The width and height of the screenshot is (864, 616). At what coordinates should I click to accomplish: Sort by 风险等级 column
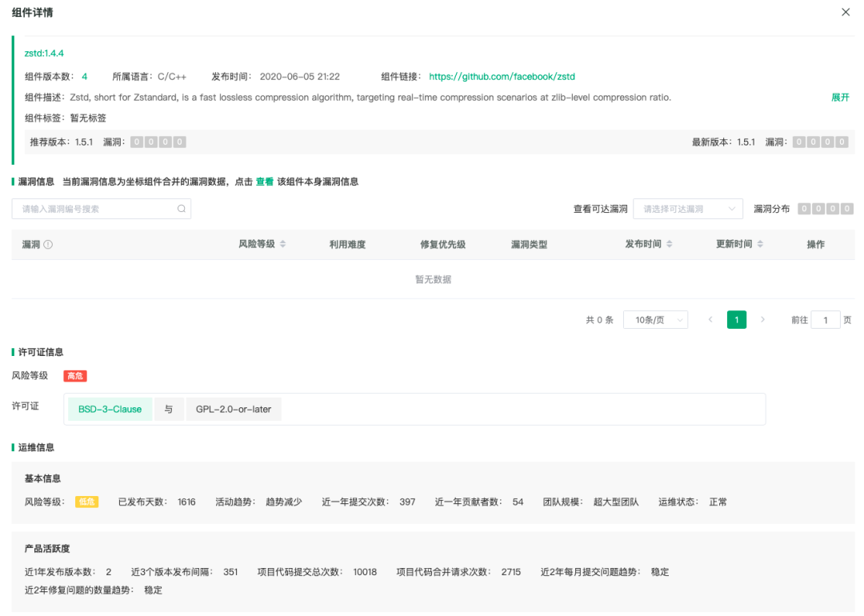tap(282, 244)
